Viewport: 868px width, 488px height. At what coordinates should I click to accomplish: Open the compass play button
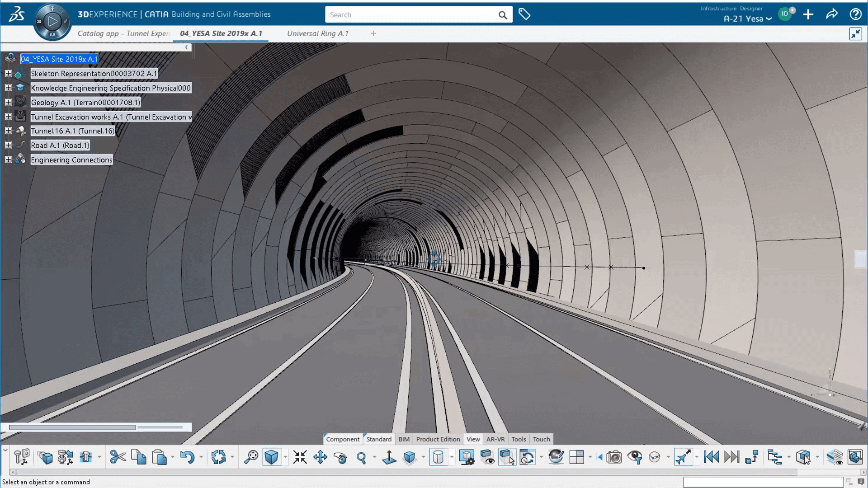coord(52,21)
